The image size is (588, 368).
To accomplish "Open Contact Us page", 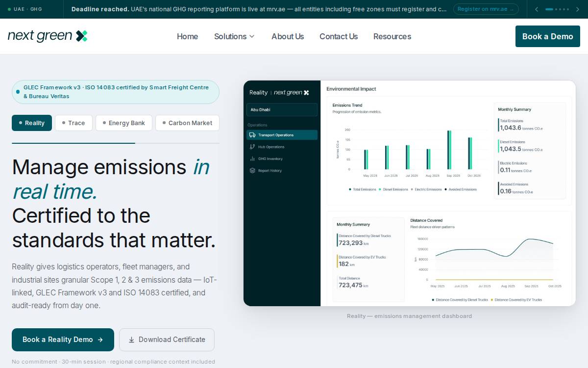I will click(x=339, y=36).
